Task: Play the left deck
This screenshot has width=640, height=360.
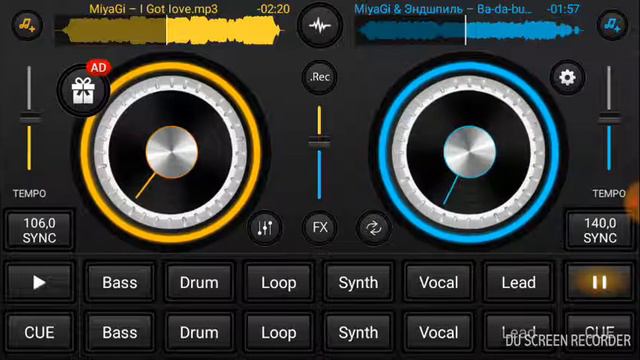Action: [39, 282]
